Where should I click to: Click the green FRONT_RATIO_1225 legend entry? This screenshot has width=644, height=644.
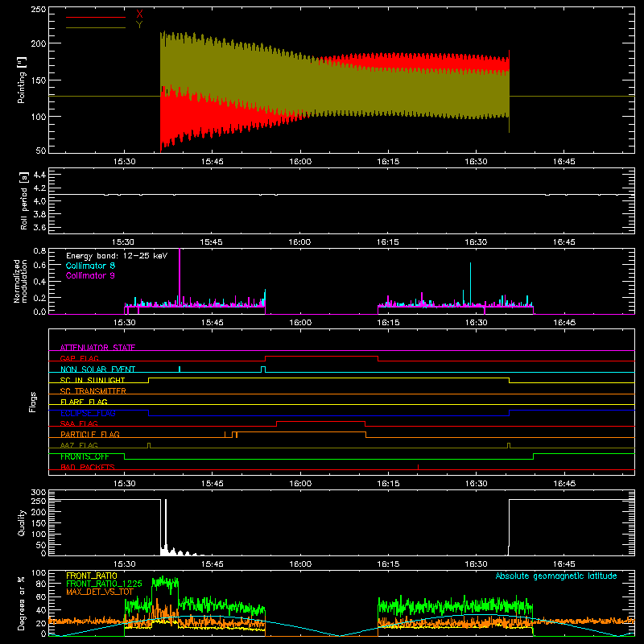click(104, 584)
